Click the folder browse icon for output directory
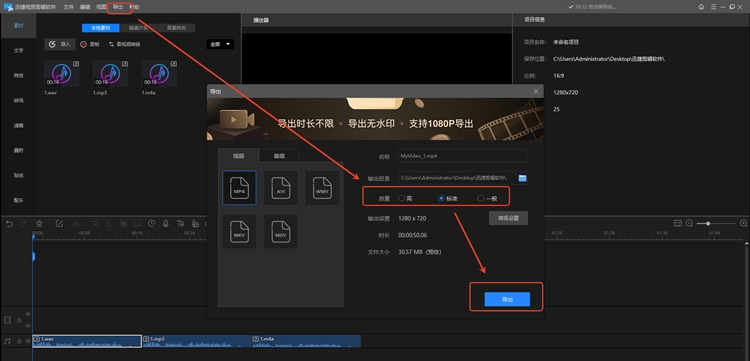The width and height of the screenshot is (750, 361). coord(522,178)
